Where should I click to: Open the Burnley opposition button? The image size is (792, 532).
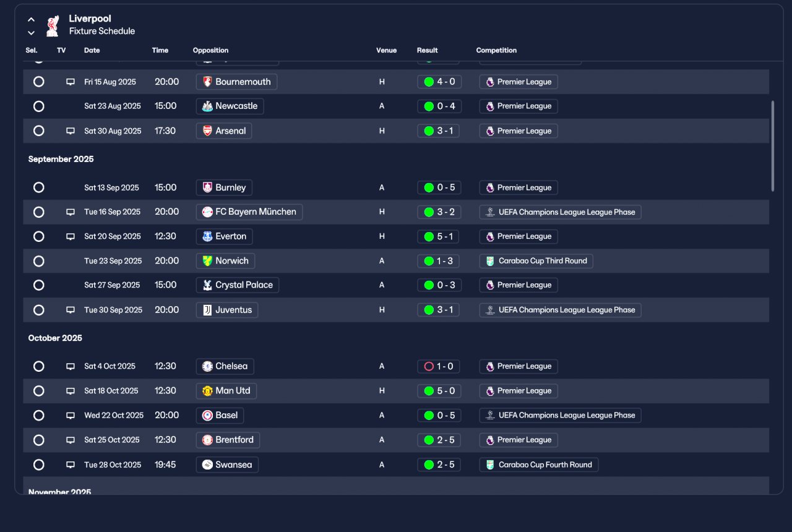point(224,187)
